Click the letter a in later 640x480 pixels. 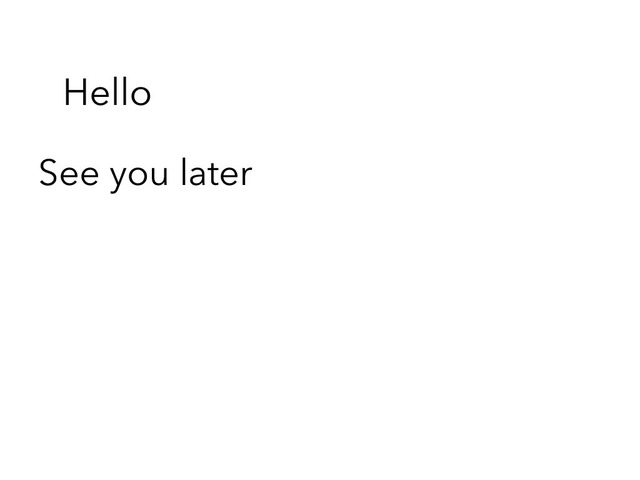(195, 176)
